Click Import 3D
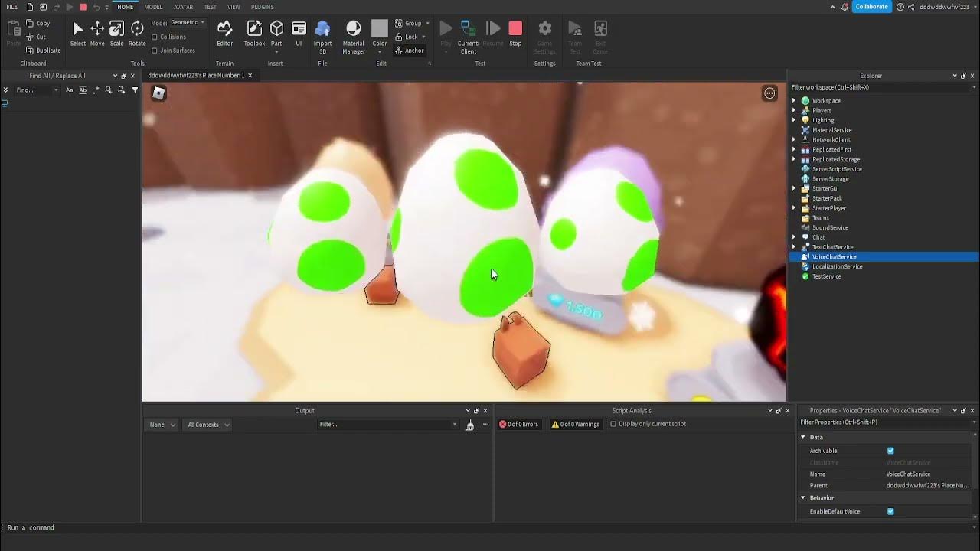Viewport: 980px width, 551px height. (322, 37)
